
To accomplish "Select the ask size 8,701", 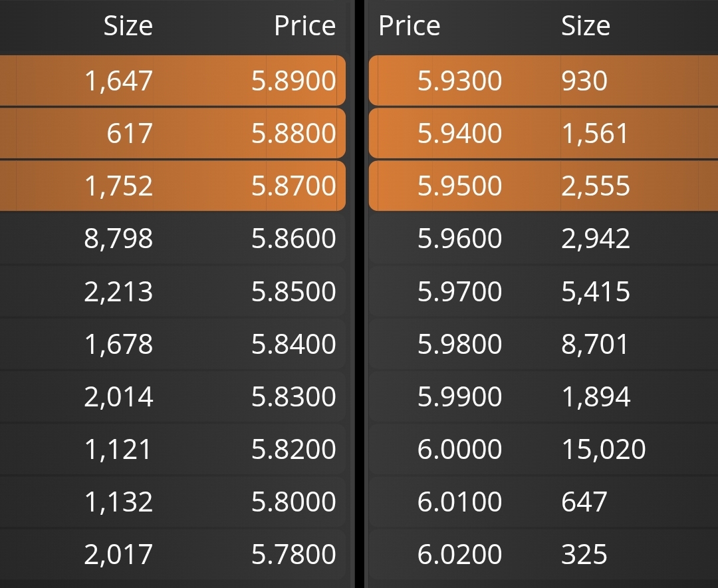I will tap(594, 344).
